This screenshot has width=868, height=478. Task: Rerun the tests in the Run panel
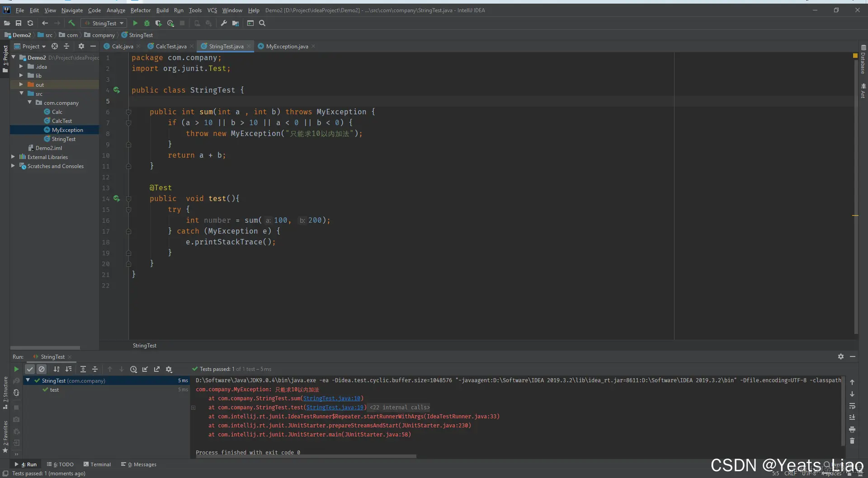(16, 369)
